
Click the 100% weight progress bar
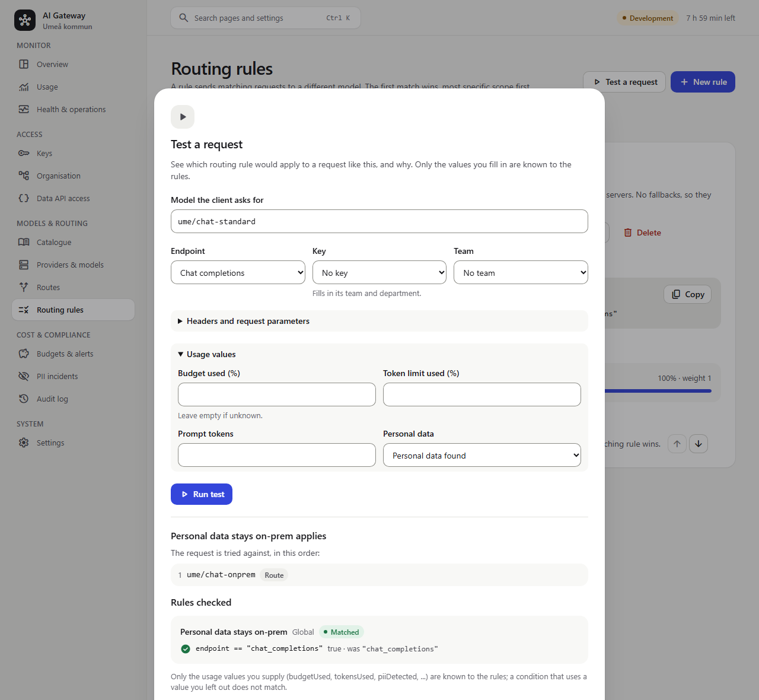pos(658,391)
